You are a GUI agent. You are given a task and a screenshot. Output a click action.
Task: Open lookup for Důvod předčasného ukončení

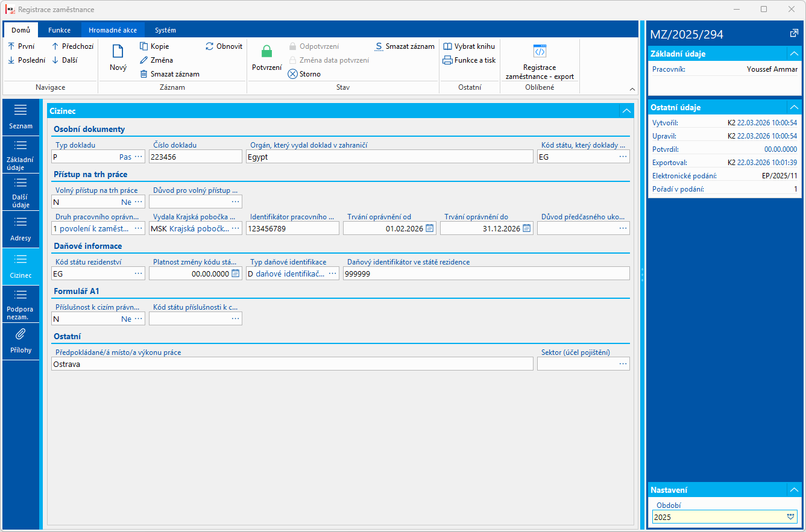pyautogui.click(x=623, y=228)
